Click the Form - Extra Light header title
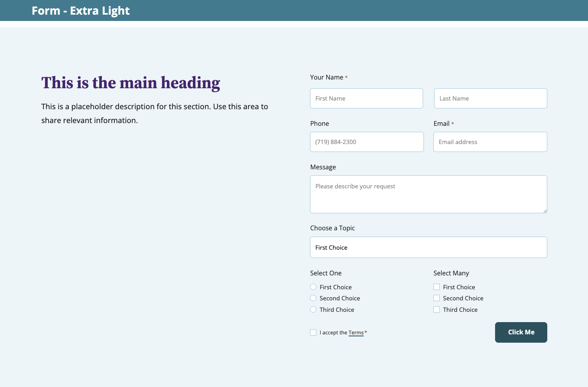Image resolution: width=588 pixels, height=387 pixels. coord(81,11)
